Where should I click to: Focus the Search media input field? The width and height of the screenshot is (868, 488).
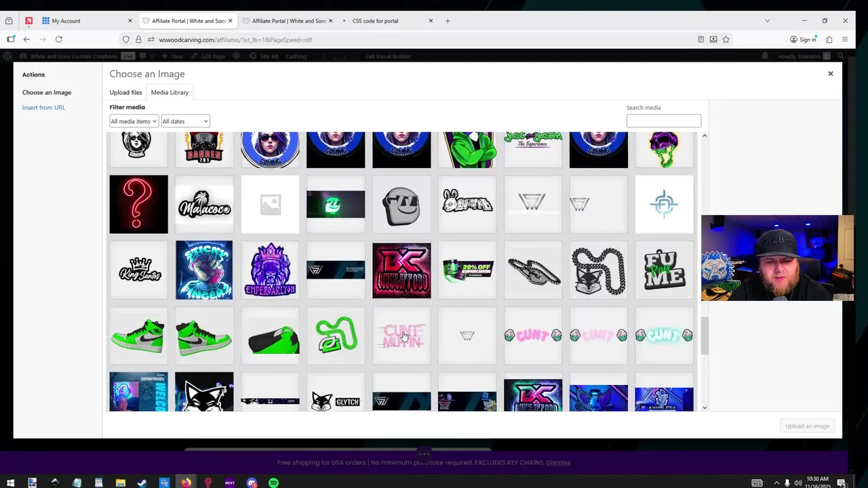(664, 121)
